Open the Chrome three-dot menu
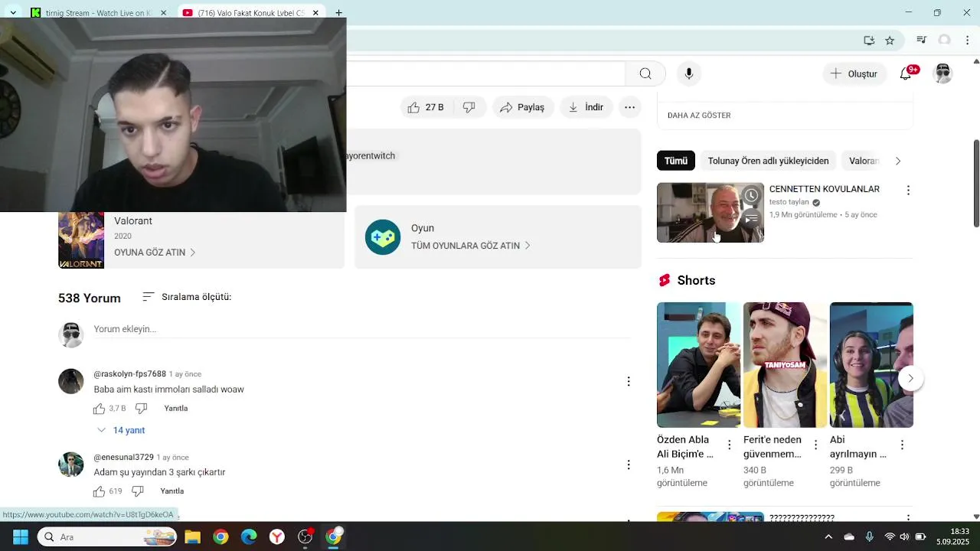Screen dimensions: 980x551 coord(969,41)
